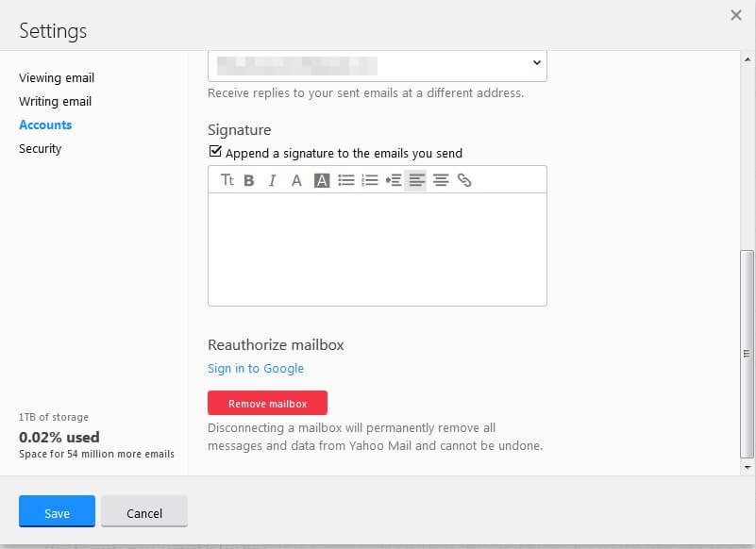Save the settings changes

click(x=57, y=511)
